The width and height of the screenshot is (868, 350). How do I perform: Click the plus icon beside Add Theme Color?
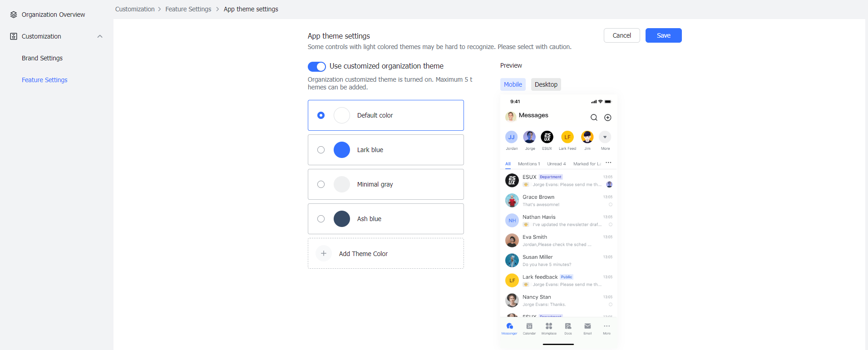pyautogui.click(x=324, y=253)
